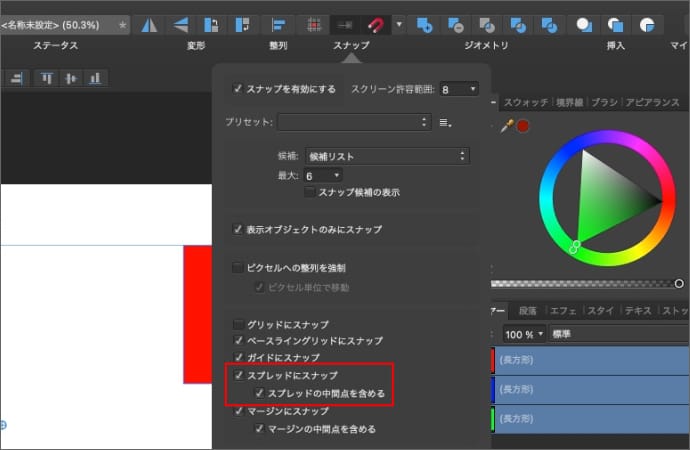Click the force pixel alignment grid icon
690x450 pixels.
pos(313,23)
